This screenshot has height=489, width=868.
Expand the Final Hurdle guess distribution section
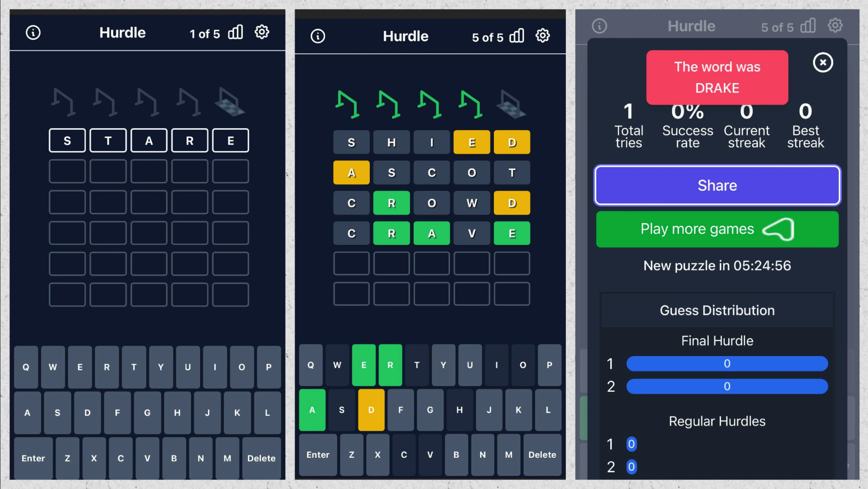pos(716,340)
